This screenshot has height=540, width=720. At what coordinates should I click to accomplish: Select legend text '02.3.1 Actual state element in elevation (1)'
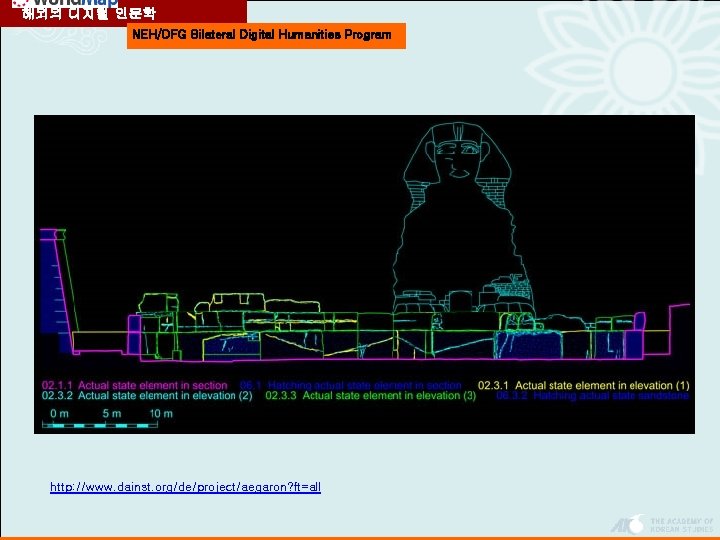click(584, 385)
